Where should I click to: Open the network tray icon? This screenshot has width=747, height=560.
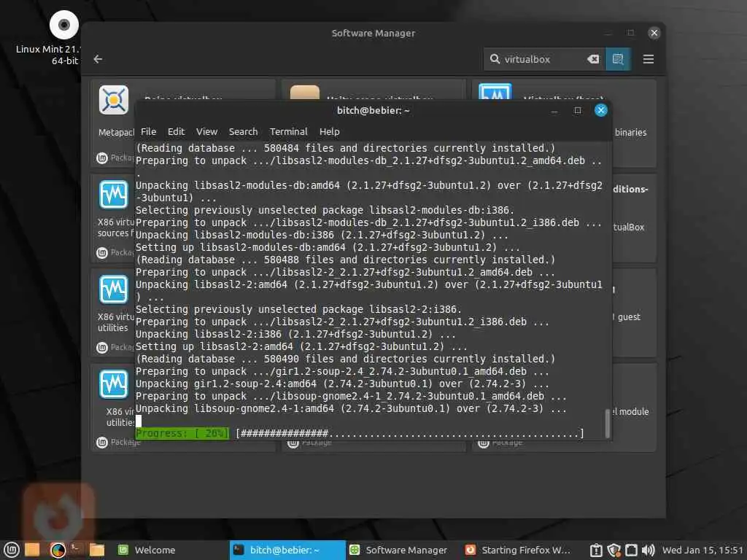tap(631, 550)
